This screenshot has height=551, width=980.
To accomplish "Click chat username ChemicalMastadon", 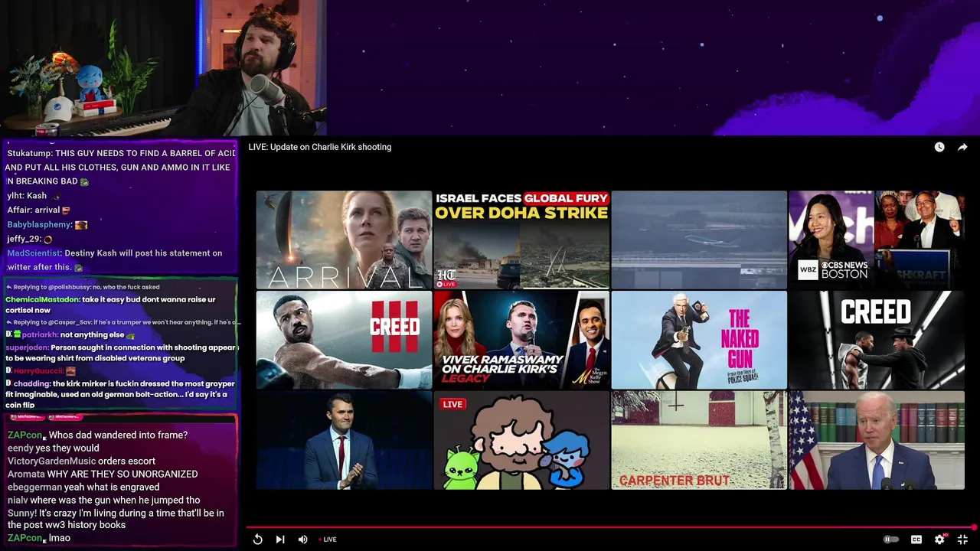I will (x=42, y=300).
